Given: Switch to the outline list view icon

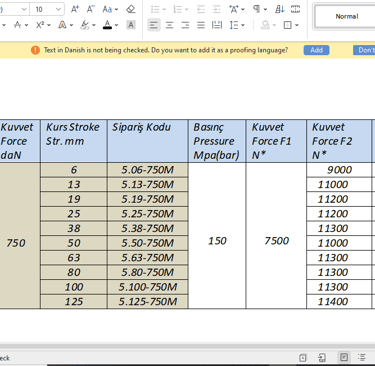Looking at the screenshot, I should 362,357.
